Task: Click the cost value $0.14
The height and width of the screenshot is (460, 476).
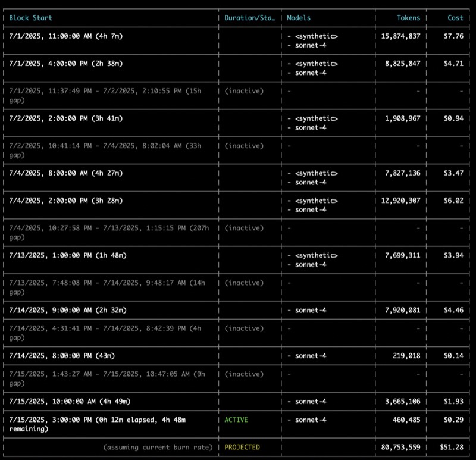Action: [453, 355]
